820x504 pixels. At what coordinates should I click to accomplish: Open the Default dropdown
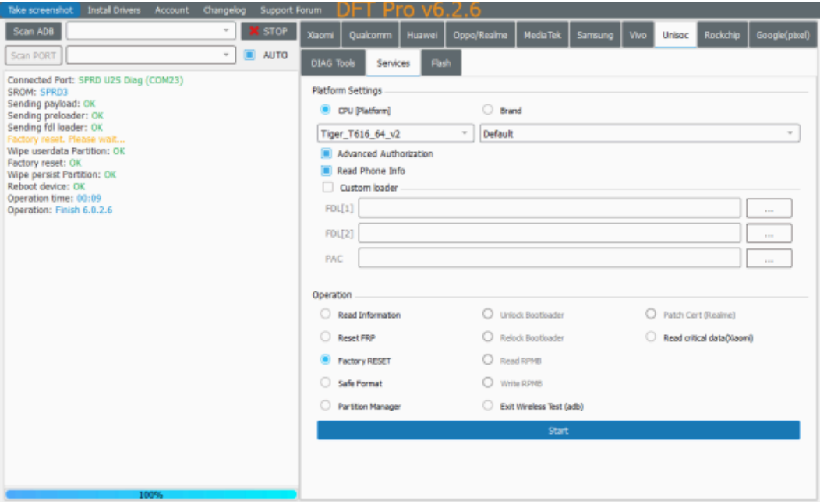point(640,134)
